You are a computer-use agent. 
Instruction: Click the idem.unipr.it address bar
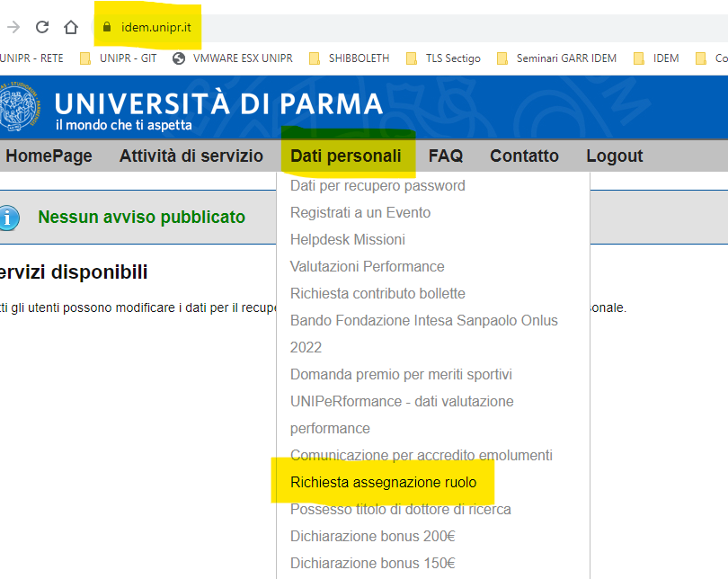point(155,27)
